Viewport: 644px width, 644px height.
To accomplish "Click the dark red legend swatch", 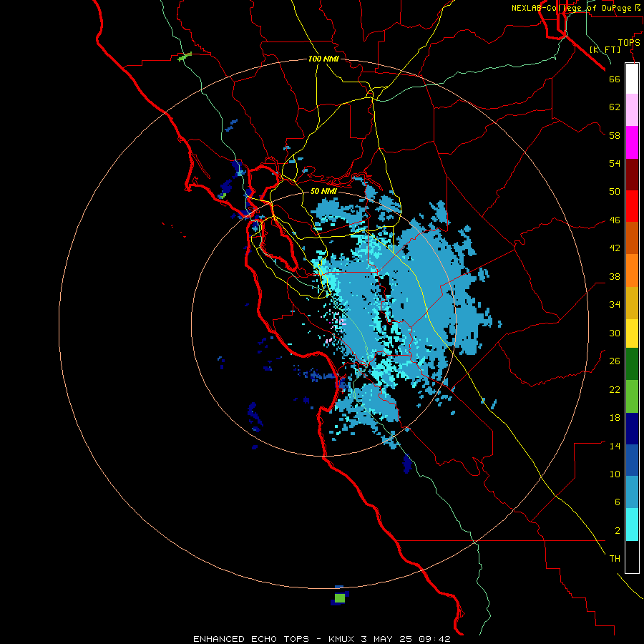I will click(x=632, y=175).
